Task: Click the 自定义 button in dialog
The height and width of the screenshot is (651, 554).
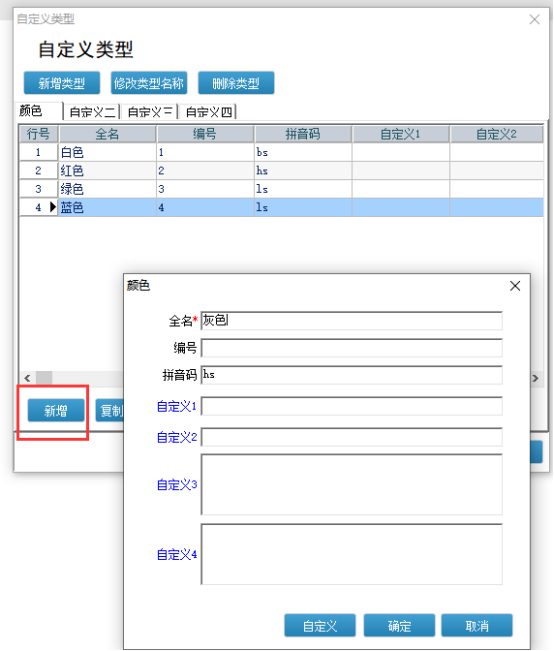Action: [320, 626]
